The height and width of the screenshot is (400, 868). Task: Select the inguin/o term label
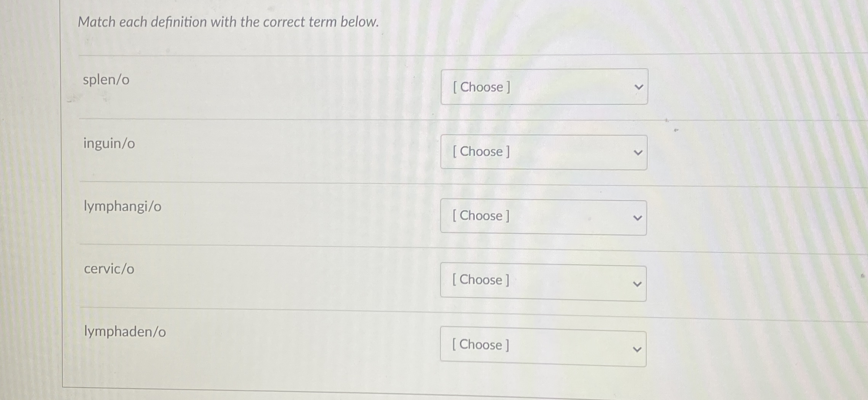(x=109, y=144)
